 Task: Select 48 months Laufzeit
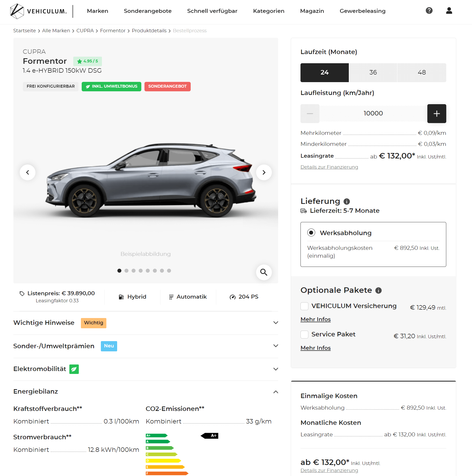click(x=422, y=73)
